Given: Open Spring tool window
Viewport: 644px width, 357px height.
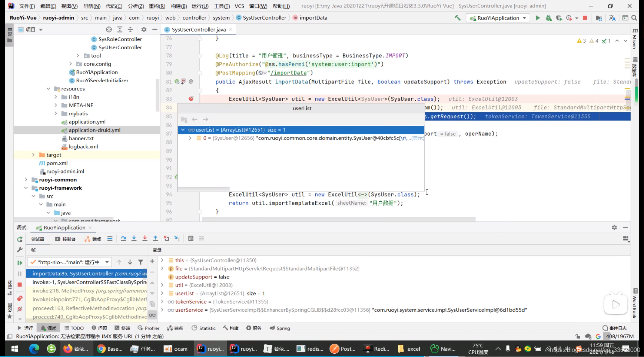Looking at the screenshot, I should [280, 328].
